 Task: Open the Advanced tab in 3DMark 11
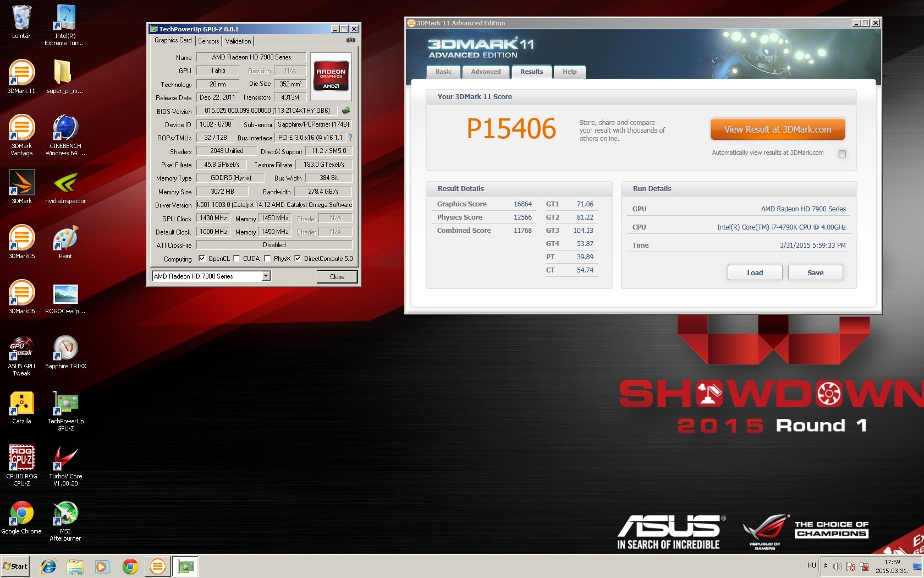tap(486, 72)
